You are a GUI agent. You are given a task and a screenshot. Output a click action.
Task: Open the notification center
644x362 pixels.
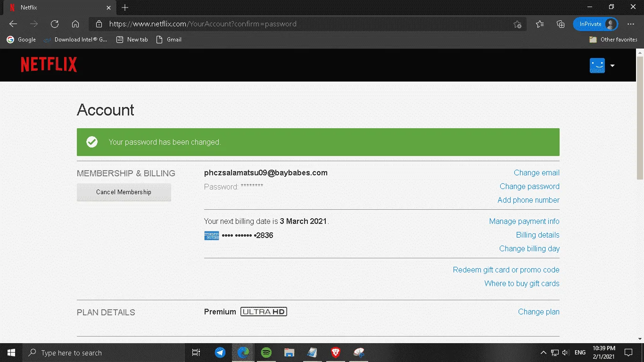coord(628,353)
